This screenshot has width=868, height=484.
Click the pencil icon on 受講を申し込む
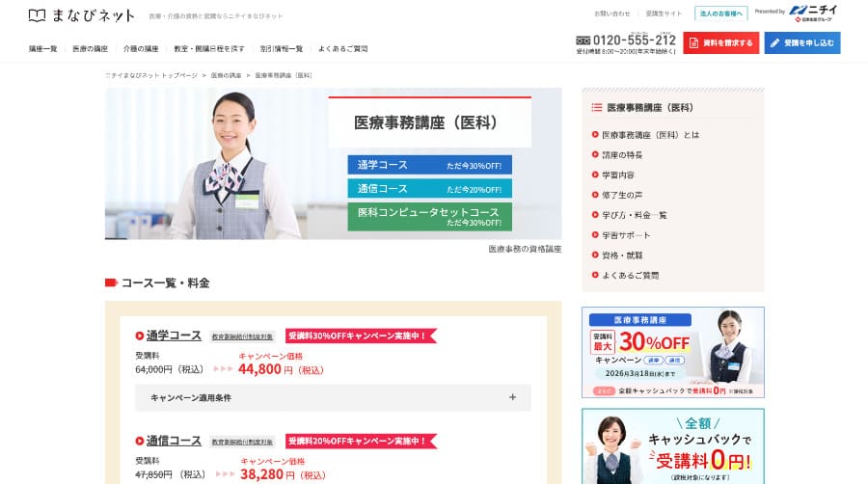(x=776, y=42)
